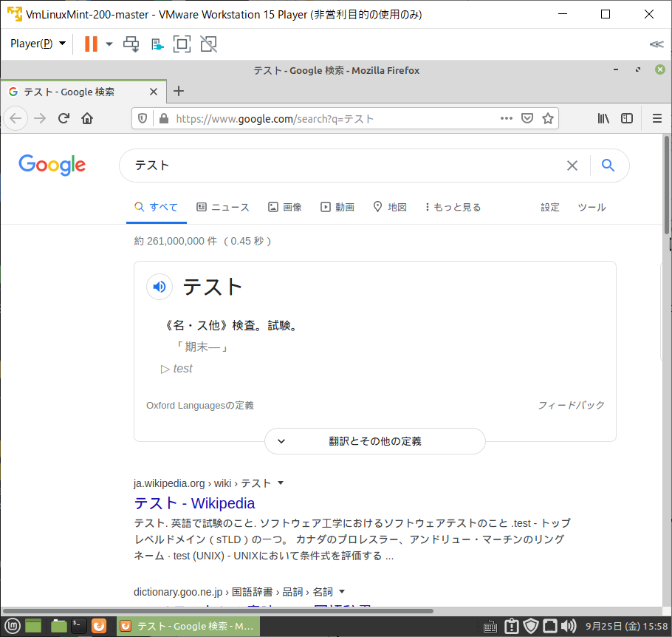Open the Player menu dropdown
672x637 pixels.
click(36, 44)
